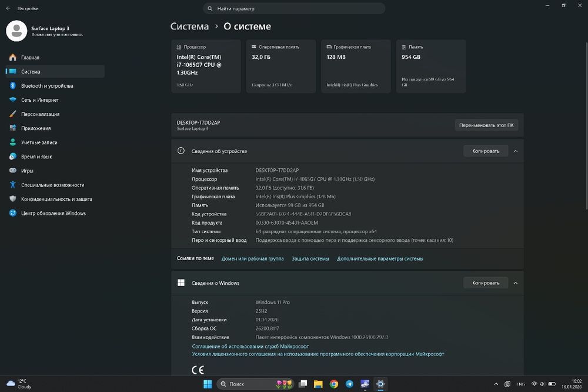
Task: Open Центр обновления Windows icon
Action: click(13, 213)
